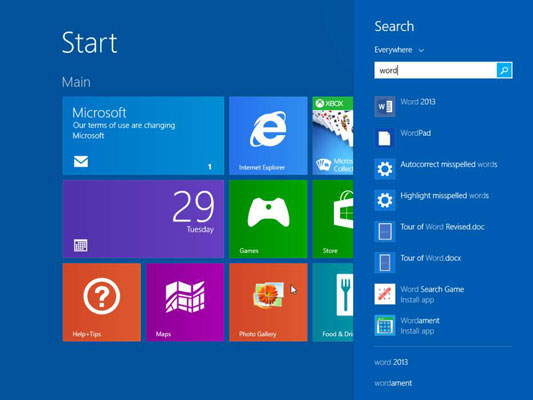Screen dimensions: 533x400
Task: Click the Wordament app icon
Action: (x=385, y=325)
